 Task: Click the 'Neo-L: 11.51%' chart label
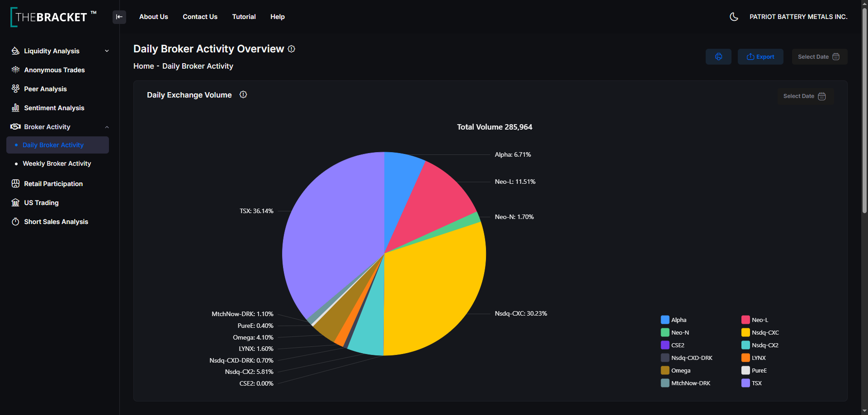click(515, 182)
